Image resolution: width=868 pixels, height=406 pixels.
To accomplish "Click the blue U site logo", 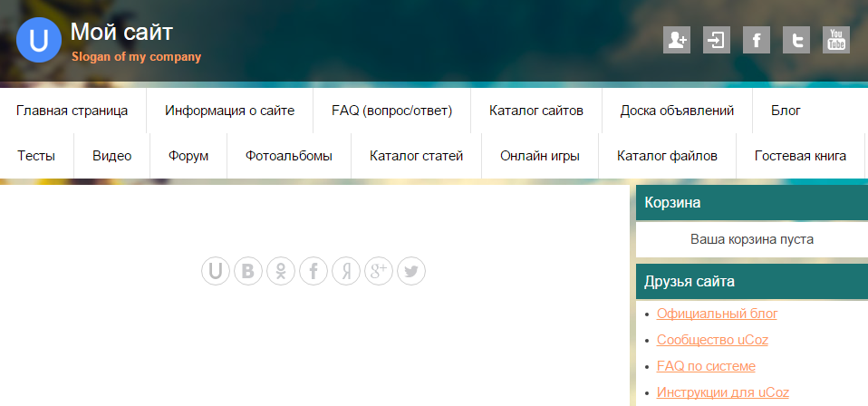I will click(38, 41).
